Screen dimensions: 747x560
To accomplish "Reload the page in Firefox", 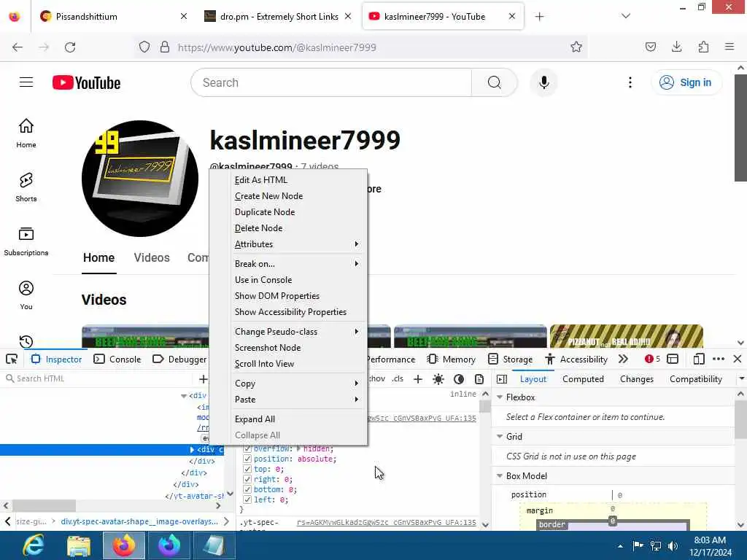I will click(70, 47).
